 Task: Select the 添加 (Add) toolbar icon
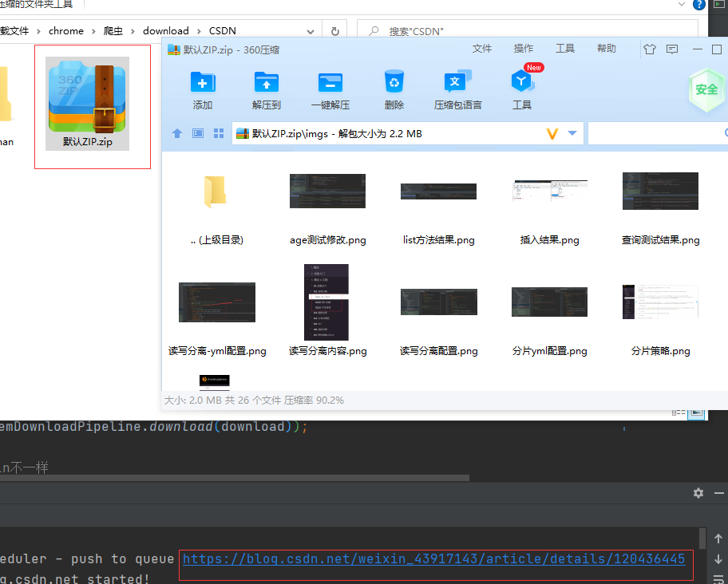point(202,88)
